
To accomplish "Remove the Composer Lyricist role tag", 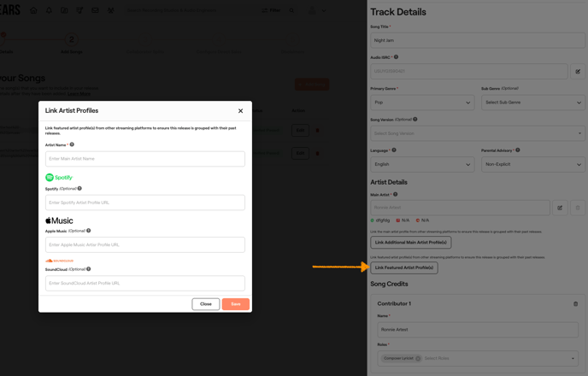I will coord(418,358).
